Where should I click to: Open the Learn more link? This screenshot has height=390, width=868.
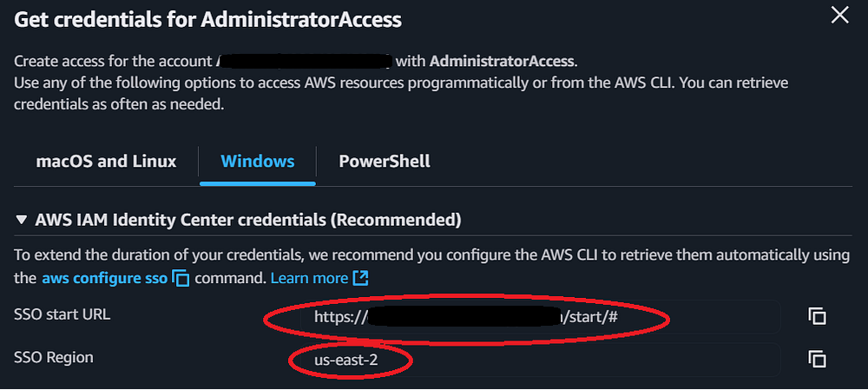coord(309,279)
